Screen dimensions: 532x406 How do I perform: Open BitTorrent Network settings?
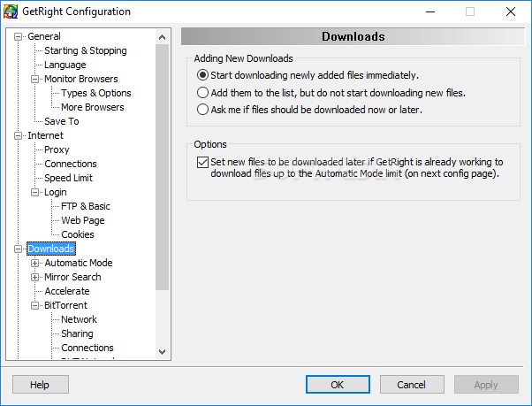(79, 319)
